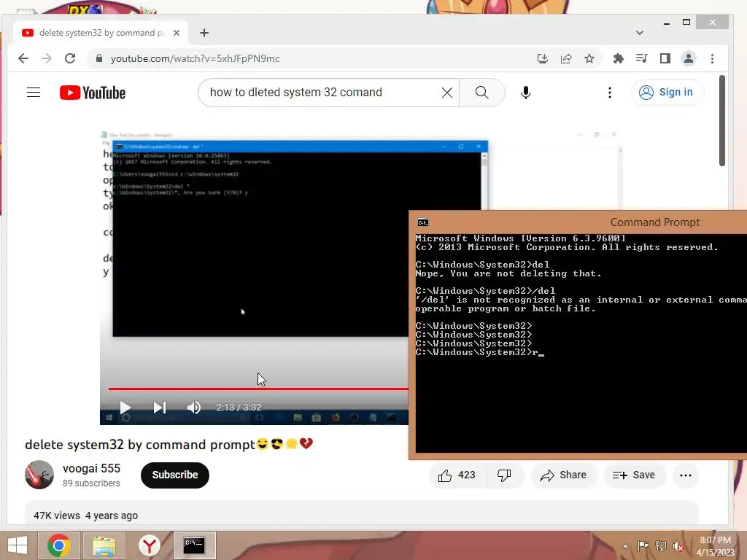The image size is (747, 560).
Task: Go to the YouTube home logo
Action: [x=93, y=93]
